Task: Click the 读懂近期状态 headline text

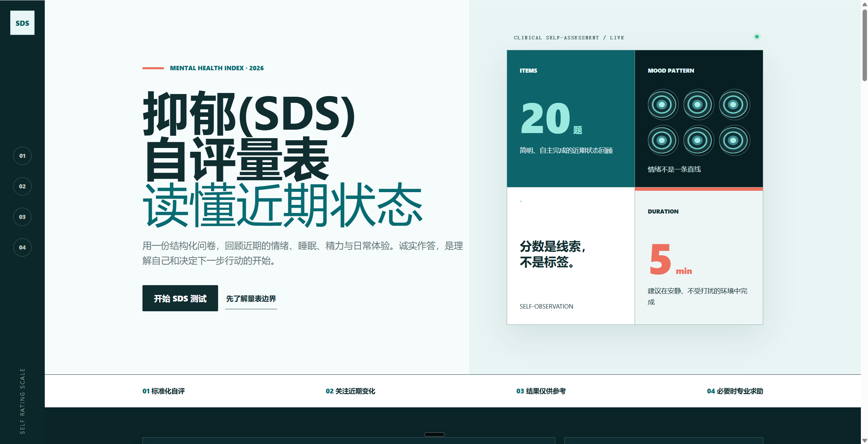Action: pyautogui.click(x=283, y=205)
